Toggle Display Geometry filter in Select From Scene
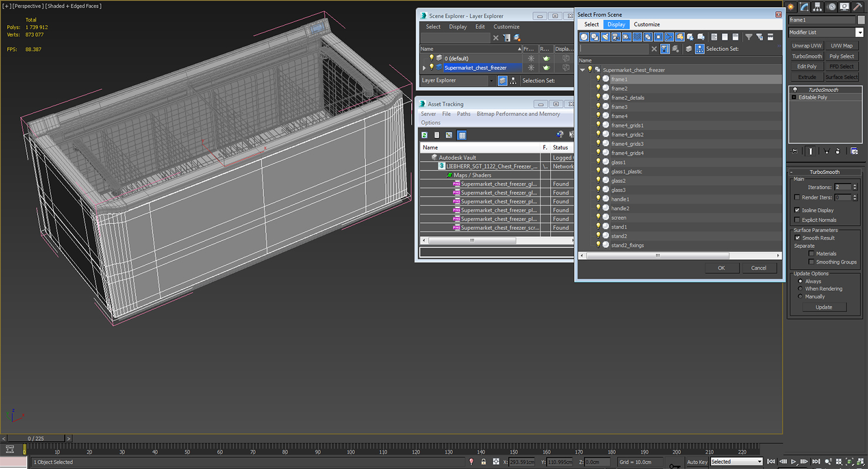The height and width of the screenshot is (469, 868). pos(584,37)
